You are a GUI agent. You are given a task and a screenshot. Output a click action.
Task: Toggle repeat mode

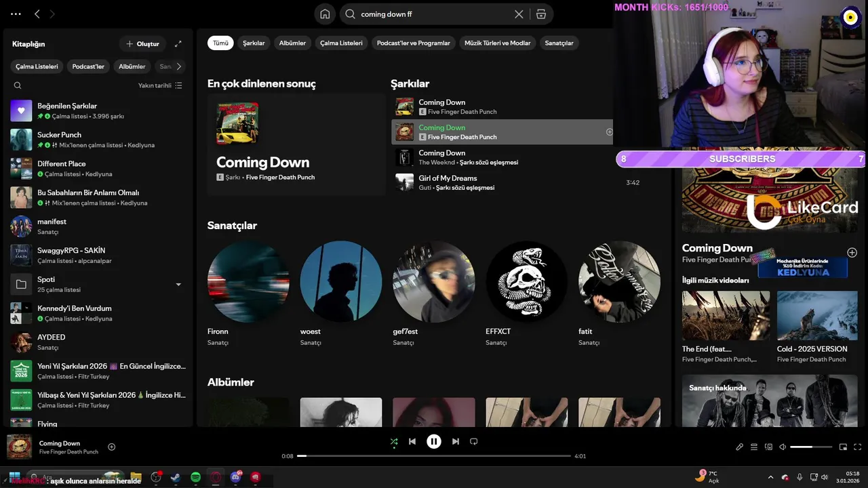[474, 441]
